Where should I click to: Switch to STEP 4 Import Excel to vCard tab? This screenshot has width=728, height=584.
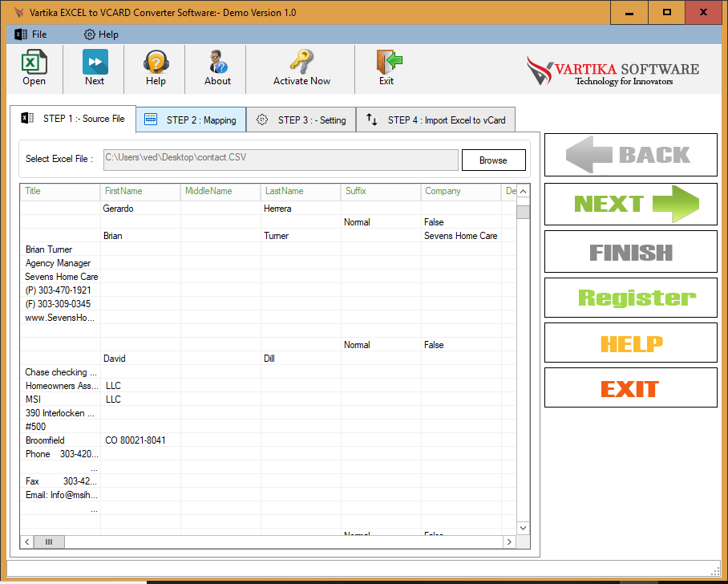[x=435, y=120]
